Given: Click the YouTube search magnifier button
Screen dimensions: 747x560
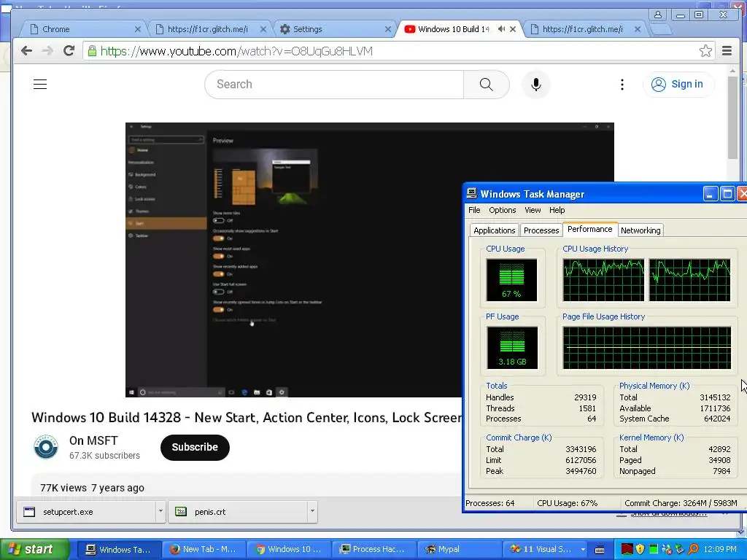Looking at the screenshot, I should [486, 85].
